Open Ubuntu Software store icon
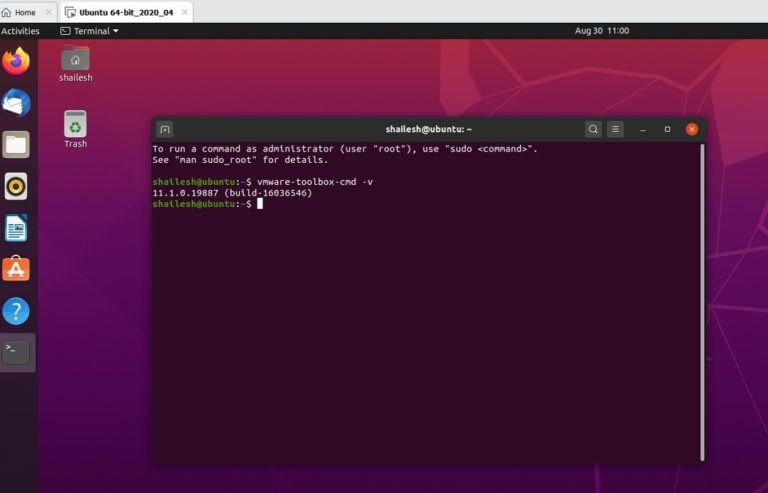768x493 pixels. [x=16, y=269]
